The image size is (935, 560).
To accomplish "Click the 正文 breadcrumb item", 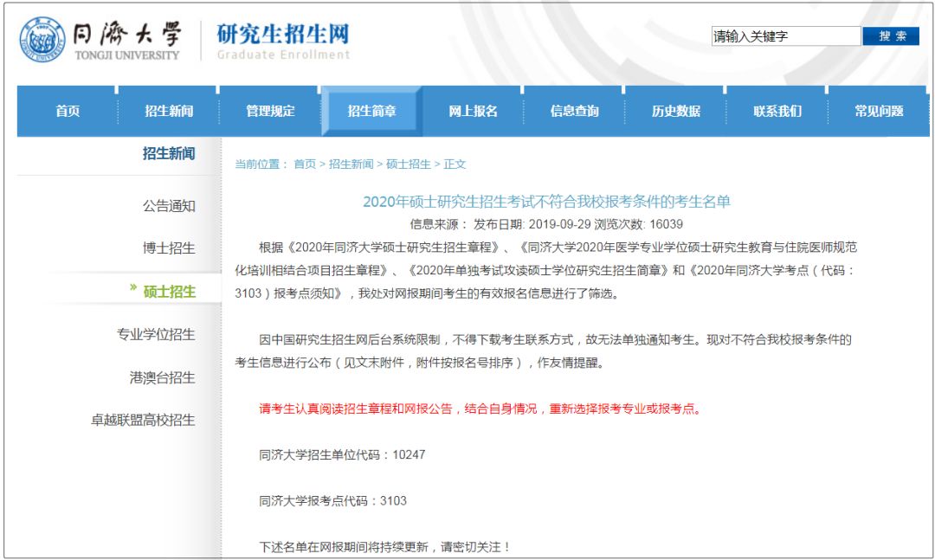I will pos(455,164).
